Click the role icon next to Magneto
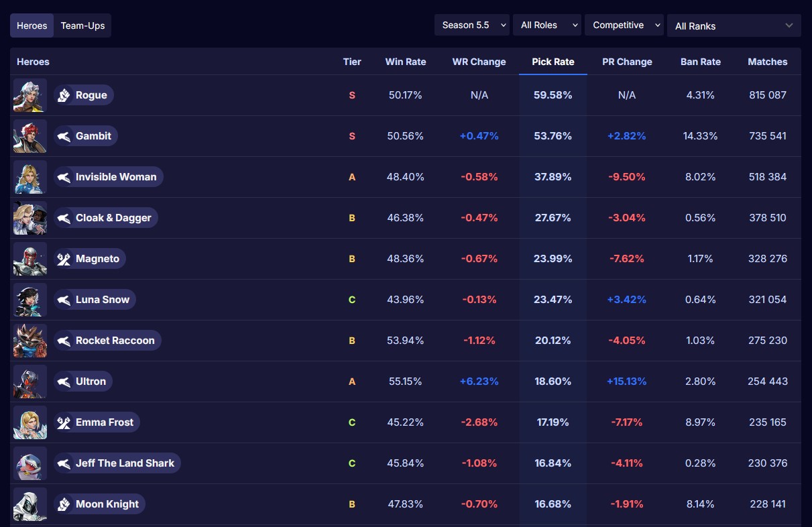 (64, 259)
